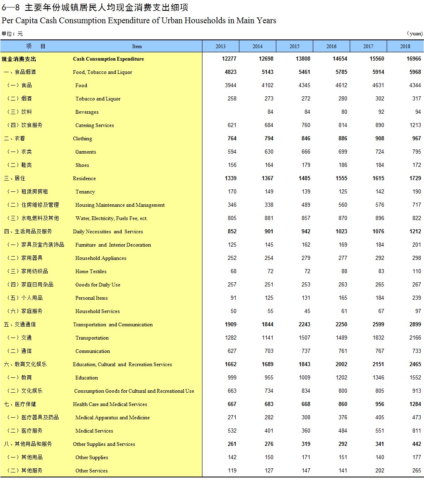Select the 'Education' sub-row label
424x504 pixels.
coord(87,378)
